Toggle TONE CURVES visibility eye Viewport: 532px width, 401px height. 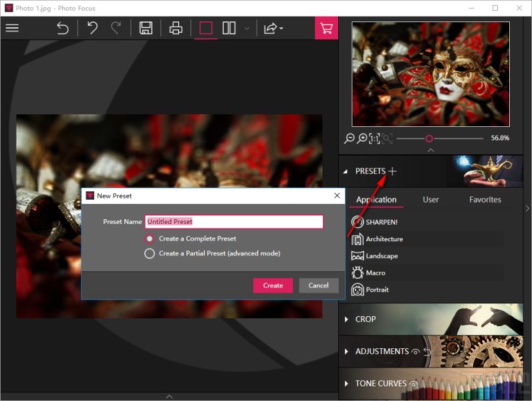[x=413, y=384]
